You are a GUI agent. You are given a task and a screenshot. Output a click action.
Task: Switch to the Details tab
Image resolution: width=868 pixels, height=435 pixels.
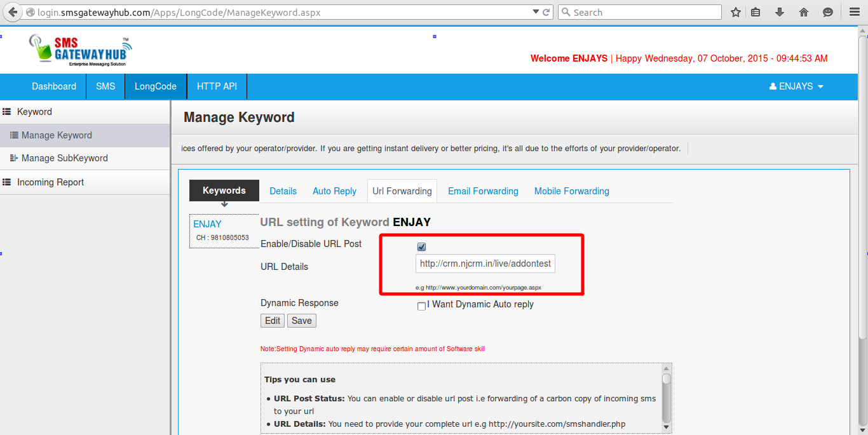[x=283, y=191]
